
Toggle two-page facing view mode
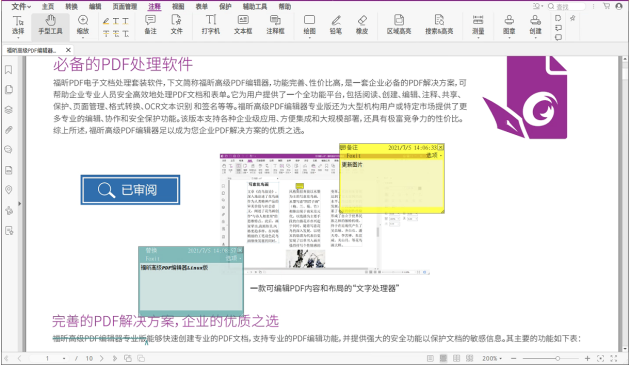point(456,358)
